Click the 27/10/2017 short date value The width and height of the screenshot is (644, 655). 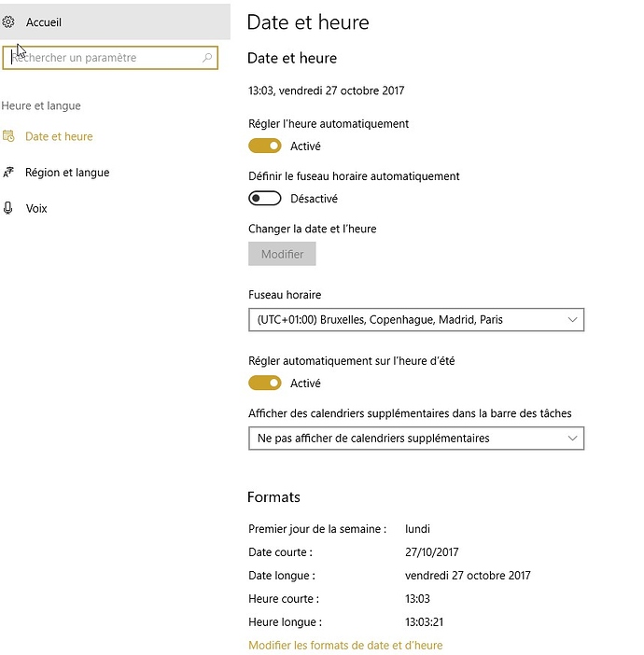(432, 552)
